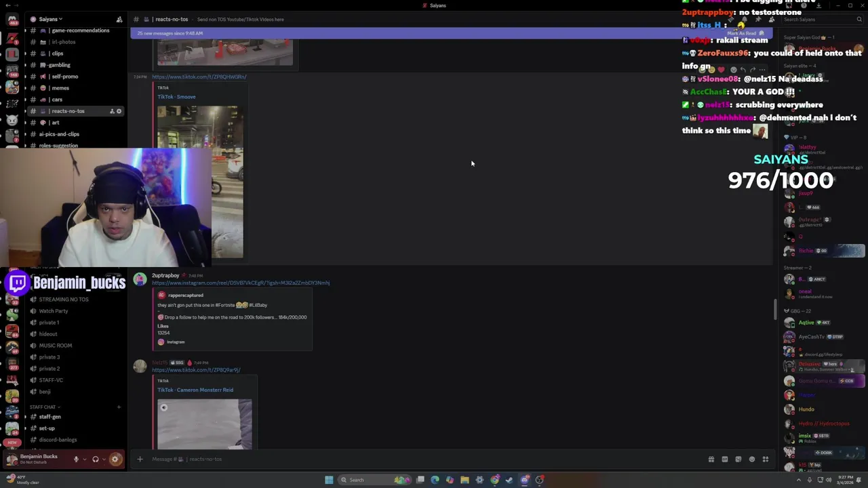
Task: Join the STREAMING NO TOS voice channel
Action: click(x=75, y=300)
